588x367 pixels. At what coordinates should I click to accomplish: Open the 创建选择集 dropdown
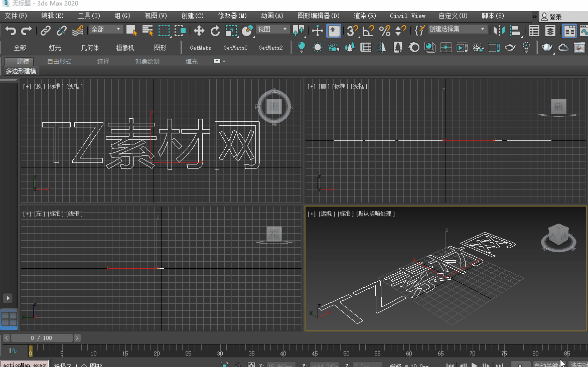(x=457, y=29)
